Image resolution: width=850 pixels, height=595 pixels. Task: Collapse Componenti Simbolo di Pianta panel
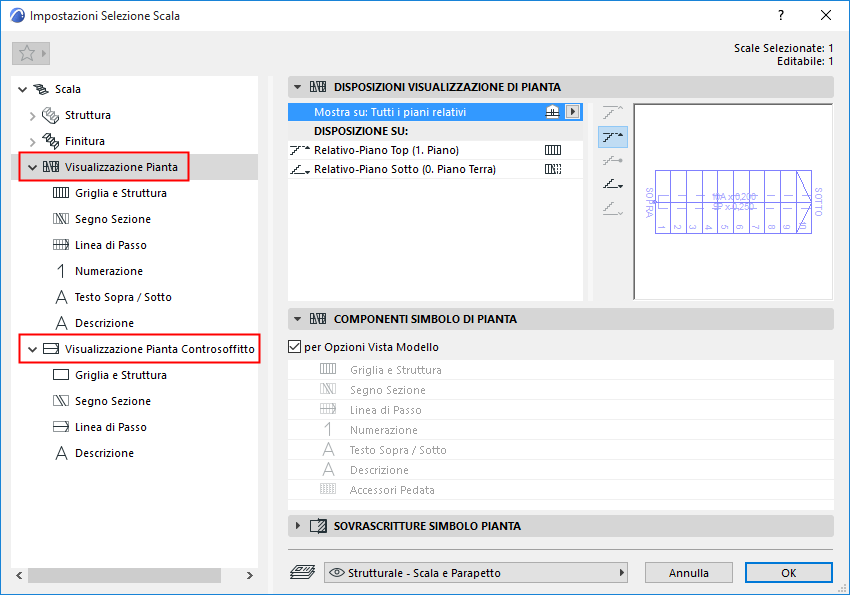[x=297, y=319]
